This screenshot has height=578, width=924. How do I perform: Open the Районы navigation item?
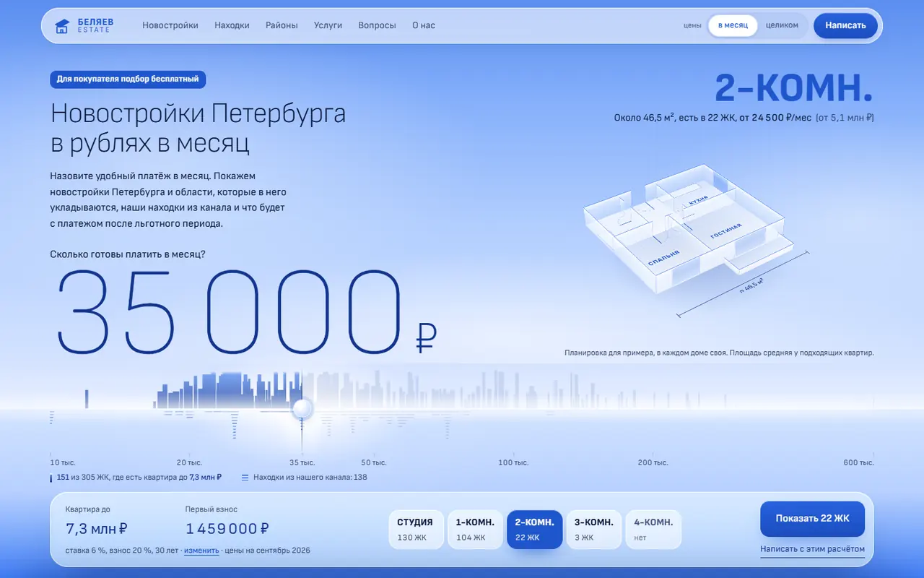point(282,25)
